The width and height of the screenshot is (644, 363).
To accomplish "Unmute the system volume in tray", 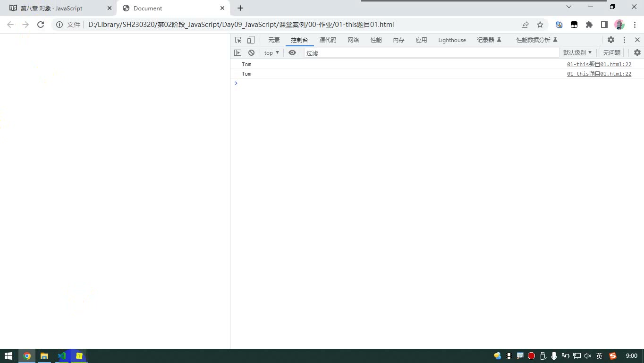I will [x=588, y=356].
